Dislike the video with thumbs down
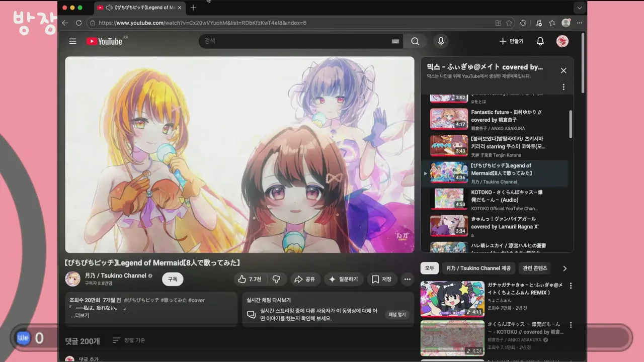This screenshot has height=362, width=644. (x=276, y=279)
